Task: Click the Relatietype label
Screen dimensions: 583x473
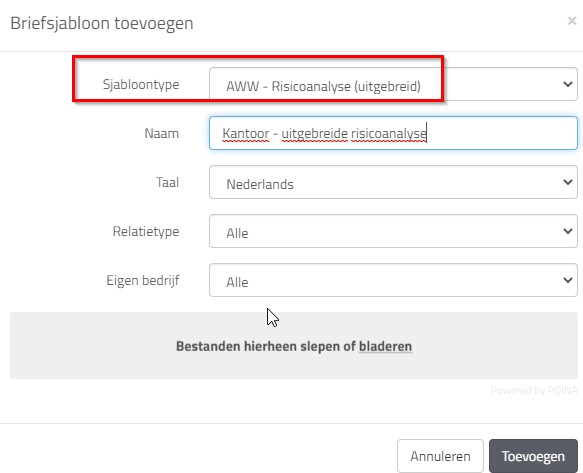Action: coord(146,231)
